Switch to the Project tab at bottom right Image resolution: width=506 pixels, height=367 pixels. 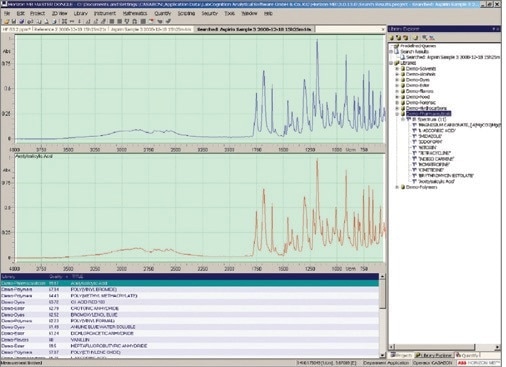401,355
